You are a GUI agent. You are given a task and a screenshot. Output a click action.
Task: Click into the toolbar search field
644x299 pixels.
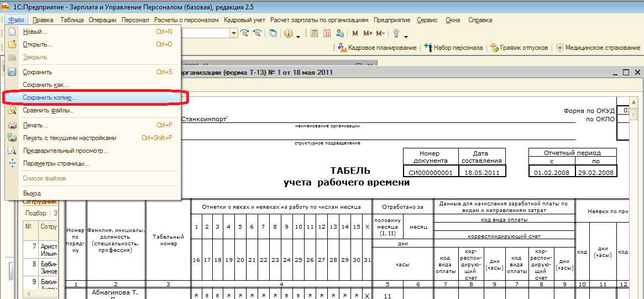coord(205,34)
